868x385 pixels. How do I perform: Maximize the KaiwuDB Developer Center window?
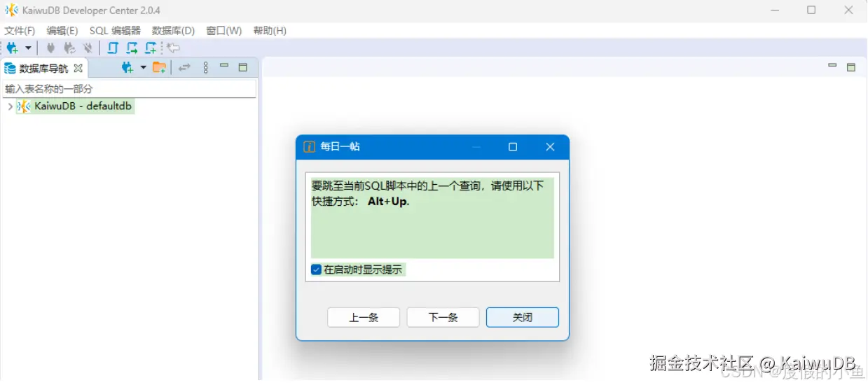pyautogui.click(x=811, y=10)
